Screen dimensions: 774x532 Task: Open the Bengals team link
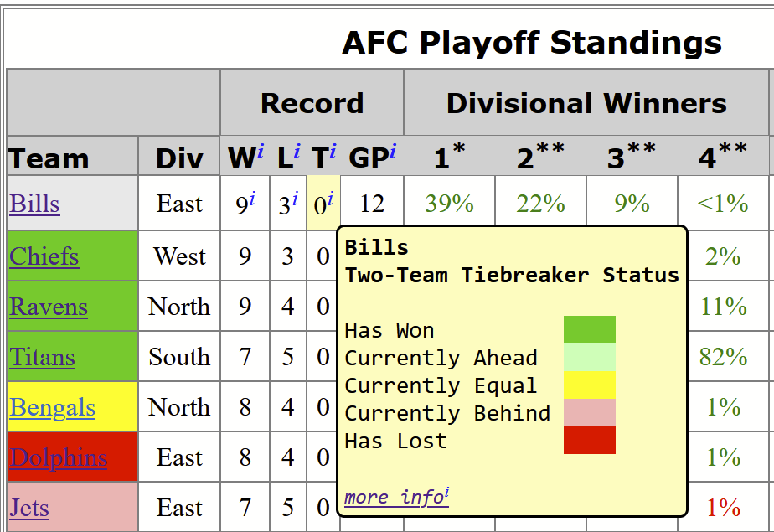52,408
